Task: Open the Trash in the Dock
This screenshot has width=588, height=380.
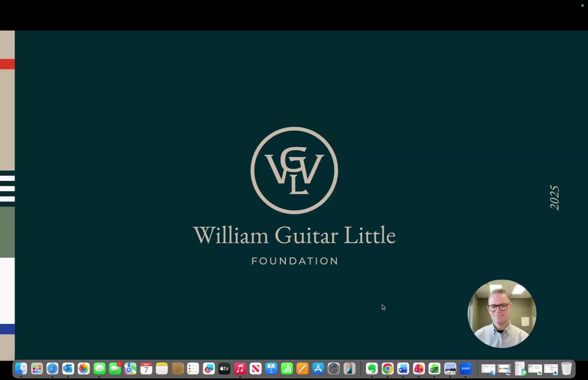Action: (x=566, y=369)
